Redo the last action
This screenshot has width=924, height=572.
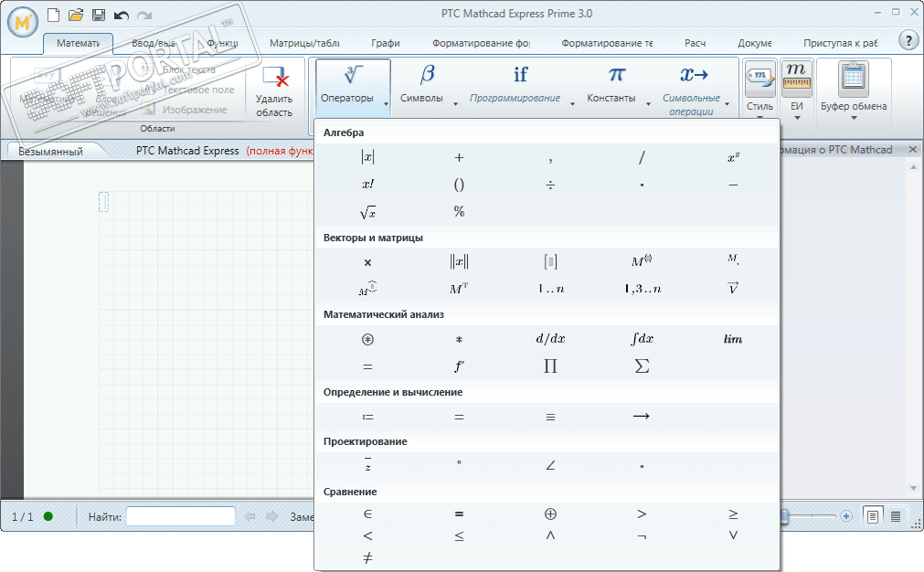click(143, 16)
